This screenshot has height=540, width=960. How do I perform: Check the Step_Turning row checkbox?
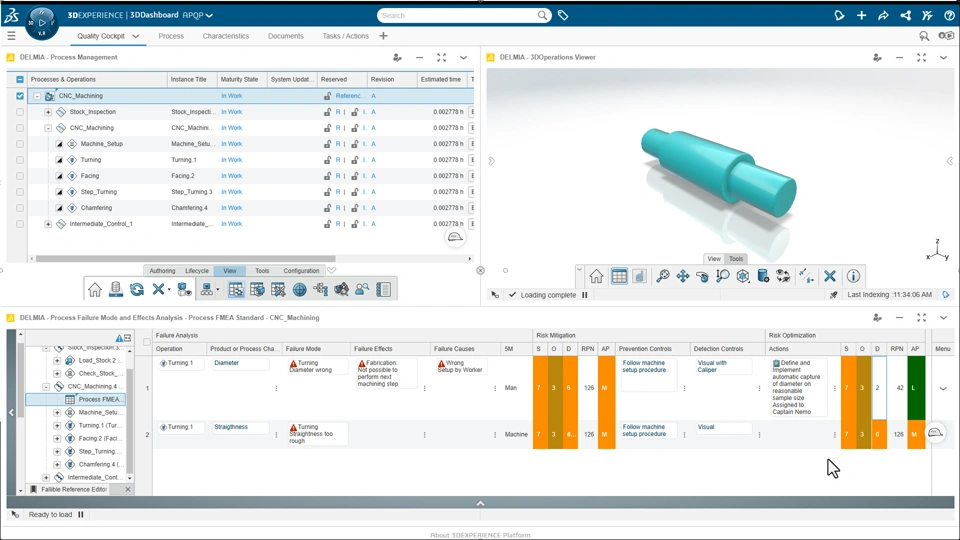[20, 192]
